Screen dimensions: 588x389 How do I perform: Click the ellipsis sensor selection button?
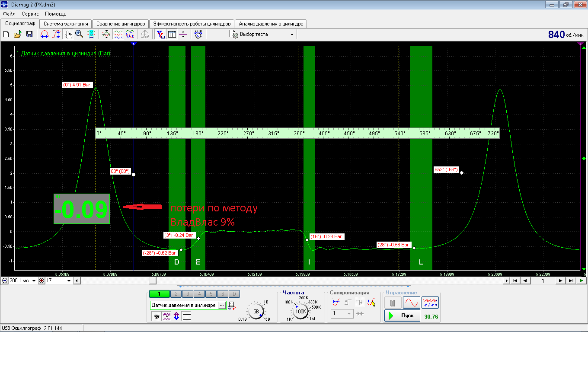(x=222, y=305)
